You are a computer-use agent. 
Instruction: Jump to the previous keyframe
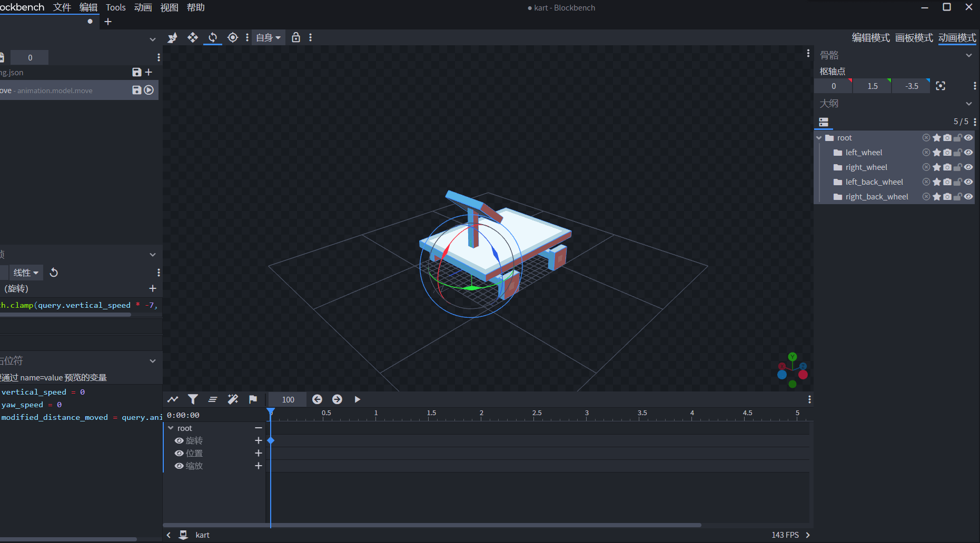317,399
